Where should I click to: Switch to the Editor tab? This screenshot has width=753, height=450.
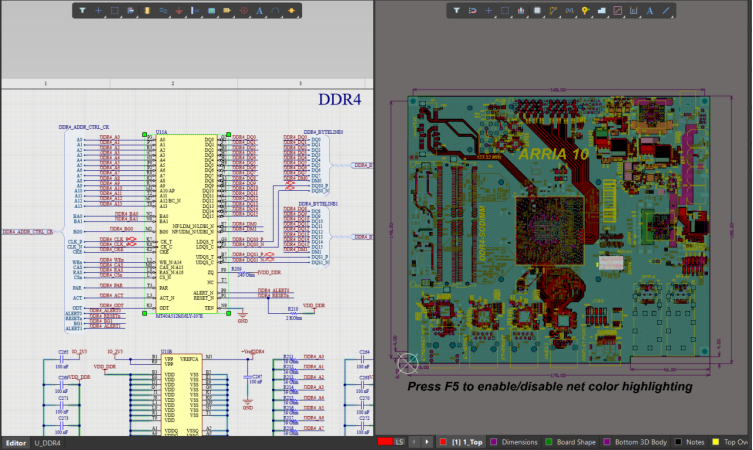15,442
